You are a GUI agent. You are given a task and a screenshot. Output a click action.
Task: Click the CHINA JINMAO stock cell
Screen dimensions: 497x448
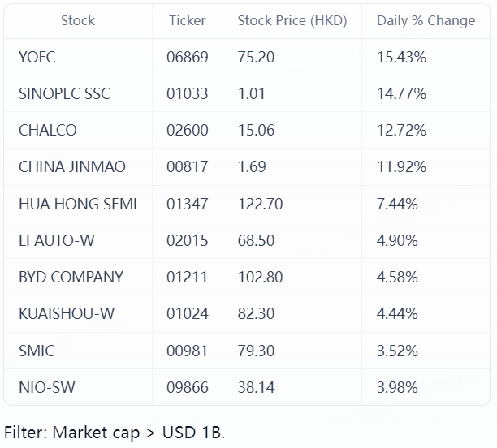point(72,166)
